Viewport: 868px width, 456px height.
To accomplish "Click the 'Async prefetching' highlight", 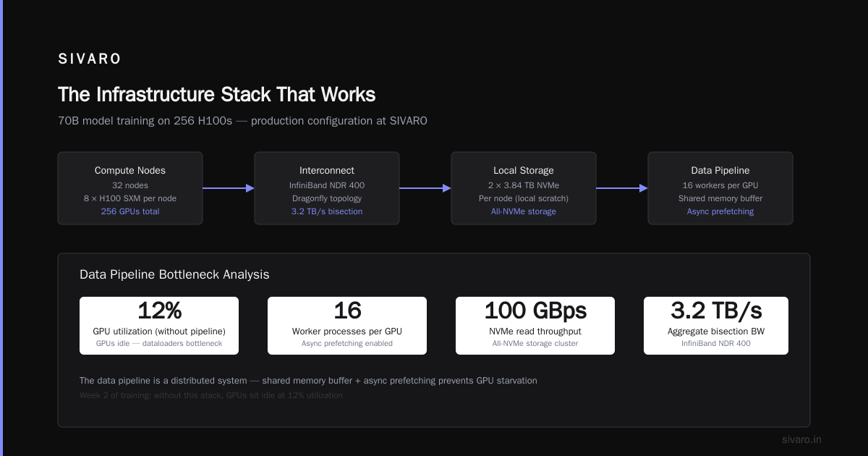I will click(720, 211).
